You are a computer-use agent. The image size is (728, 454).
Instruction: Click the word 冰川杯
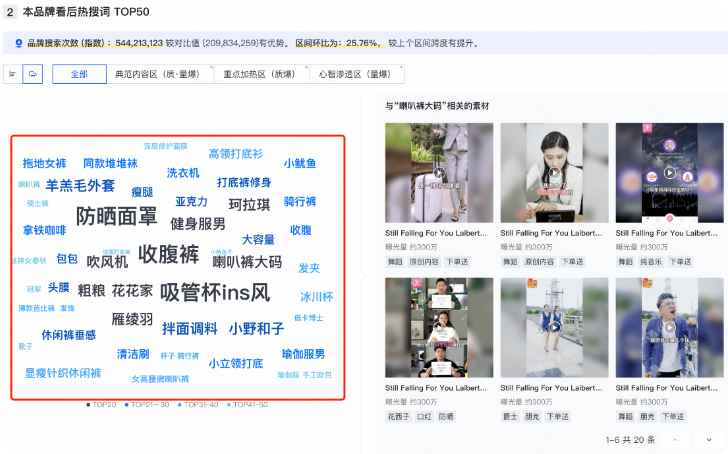(x=317, y=297)
